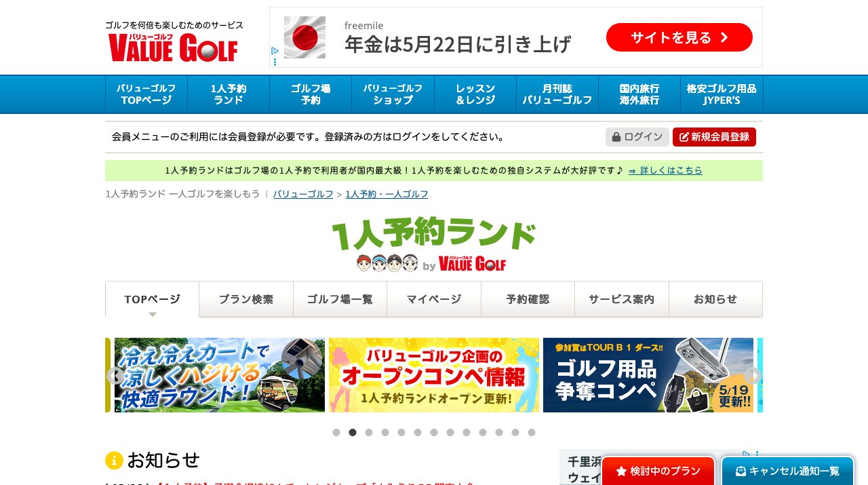
Task: Open the オープンコンペ情報 banner
Action: pyautogui.click(x=434, y=375)
